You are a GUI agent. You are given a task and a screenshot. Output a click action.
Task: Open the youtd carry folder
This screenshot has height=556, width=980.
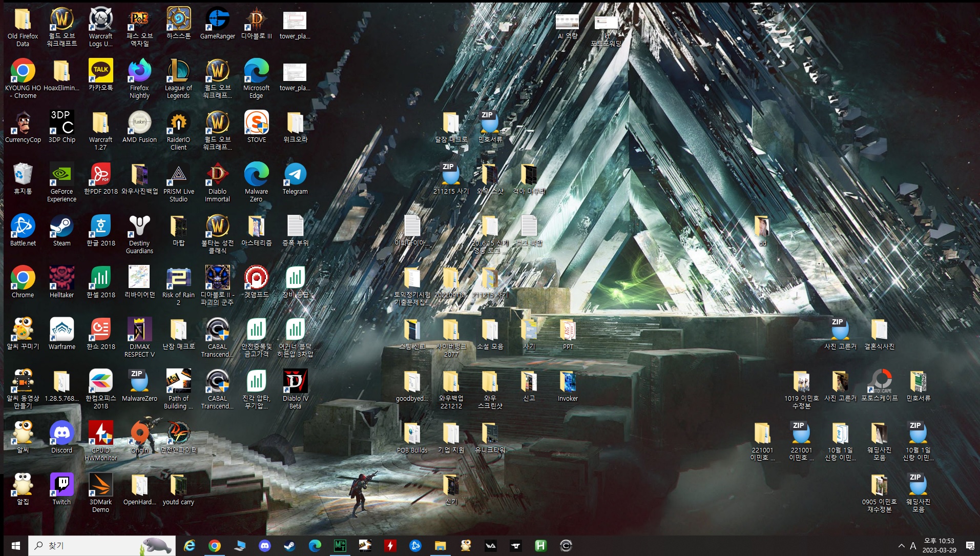click(178, 489)
